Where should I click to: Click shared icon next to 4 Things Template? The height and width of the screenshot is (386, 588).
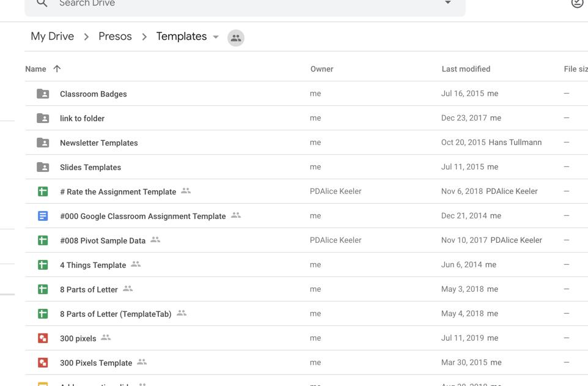point(136,264)
